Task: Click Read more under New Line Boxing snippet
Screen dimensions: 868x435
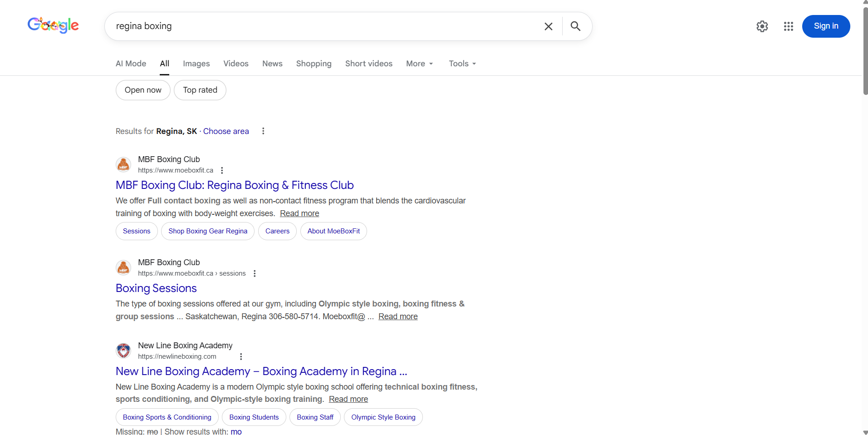Action: [348, 399]
